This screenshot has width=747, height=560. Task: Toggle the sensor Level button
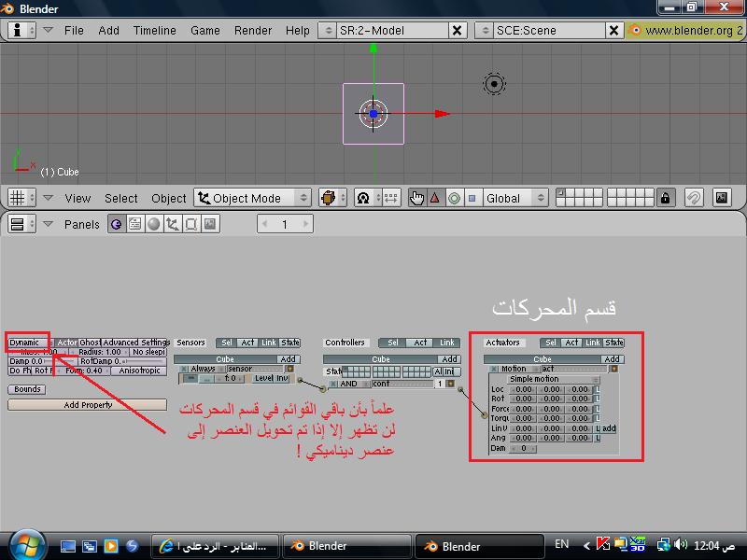coord(263,378)
